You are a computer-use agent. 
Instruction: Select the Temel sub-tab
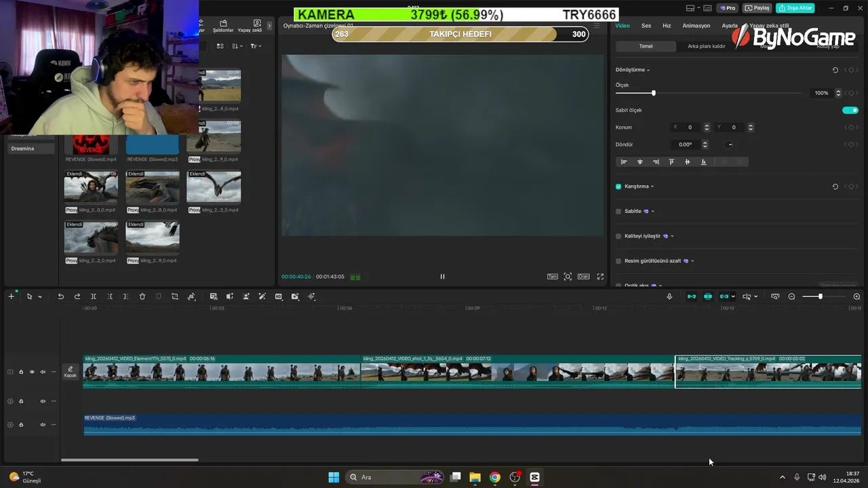[646, 46]
